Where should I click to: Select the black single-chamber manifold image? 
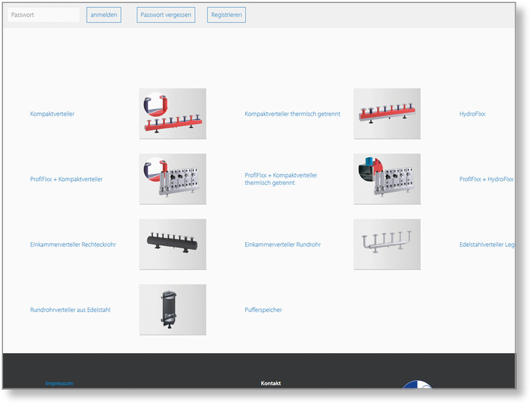[172, 245]
